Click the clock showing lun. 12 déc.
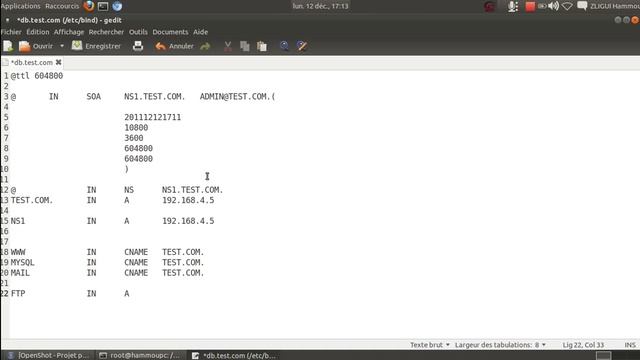640x360 pixels. (320, 6)
